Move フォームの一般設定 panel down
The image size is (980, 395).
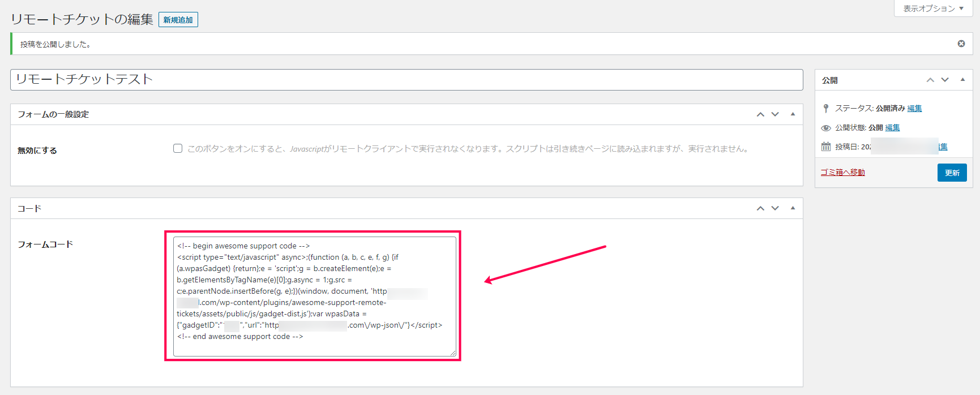coord(775,114)
